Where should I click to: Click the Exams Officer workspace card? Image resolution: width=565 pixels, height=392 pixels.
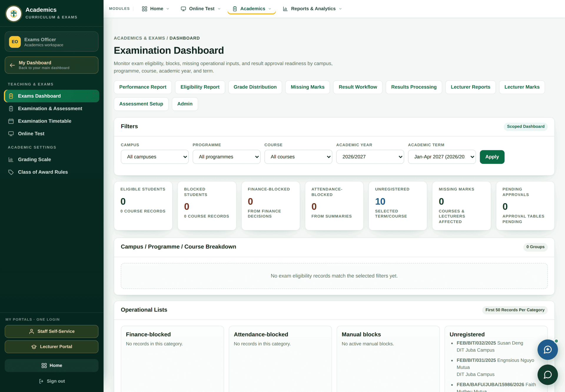[x=51, y=42]
